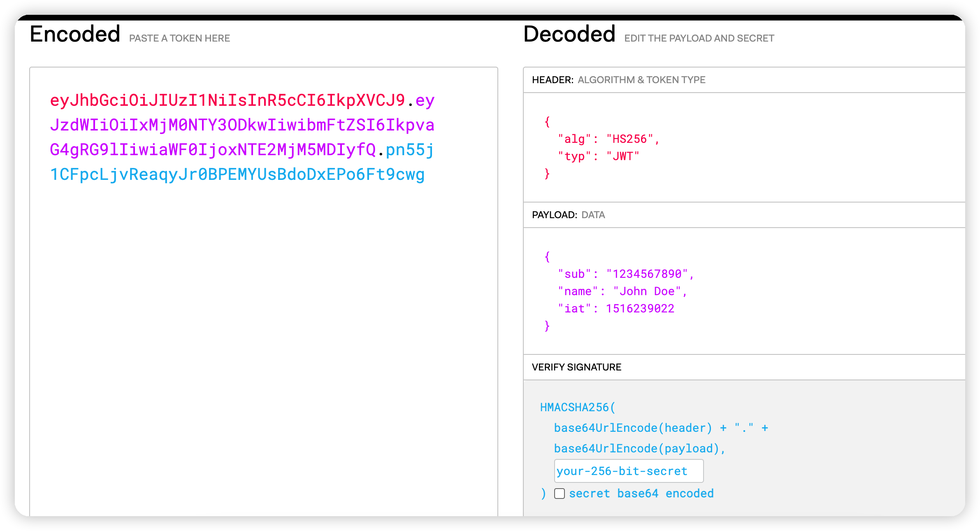Click the "name": "John Doe" payload line

coord(622,291)
